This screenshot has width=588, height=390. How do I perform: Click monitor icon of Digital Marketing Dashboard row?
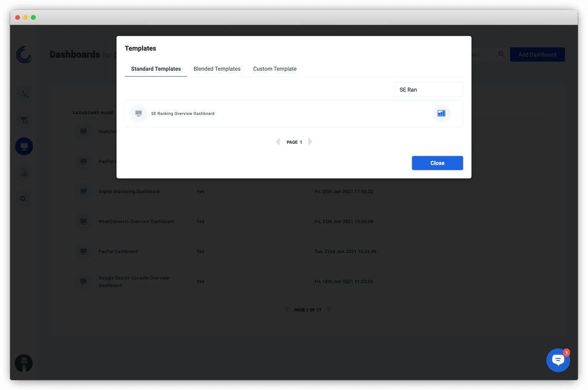tap(84, 192)
